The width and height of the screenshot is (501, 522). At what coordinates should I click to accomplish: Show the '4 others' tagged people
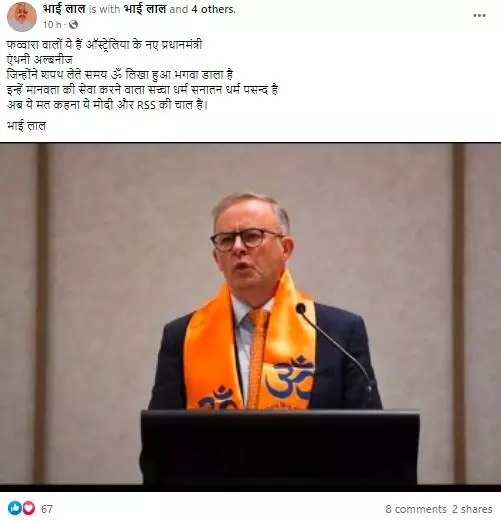pos(213,9)
